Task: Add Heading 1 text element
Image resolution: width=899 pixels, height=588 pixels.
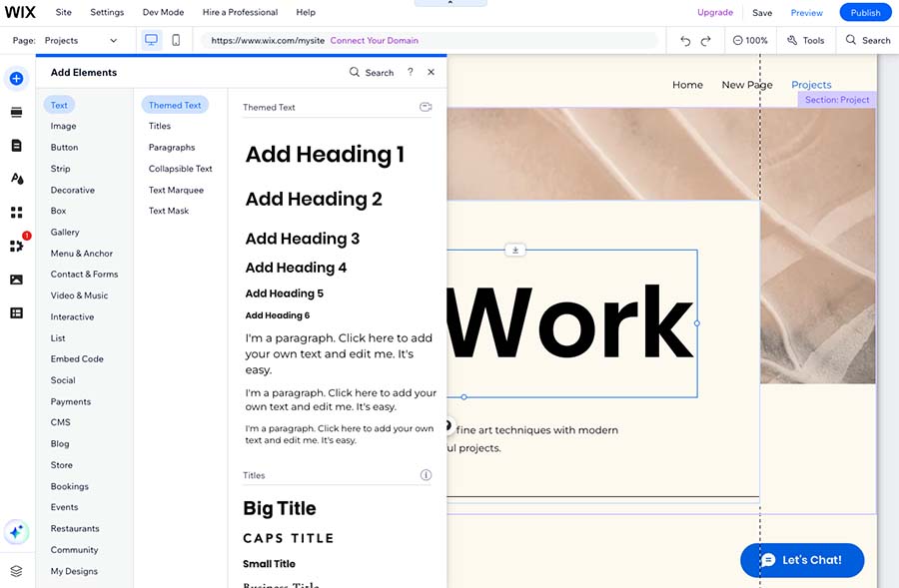Action: point(325,155)
